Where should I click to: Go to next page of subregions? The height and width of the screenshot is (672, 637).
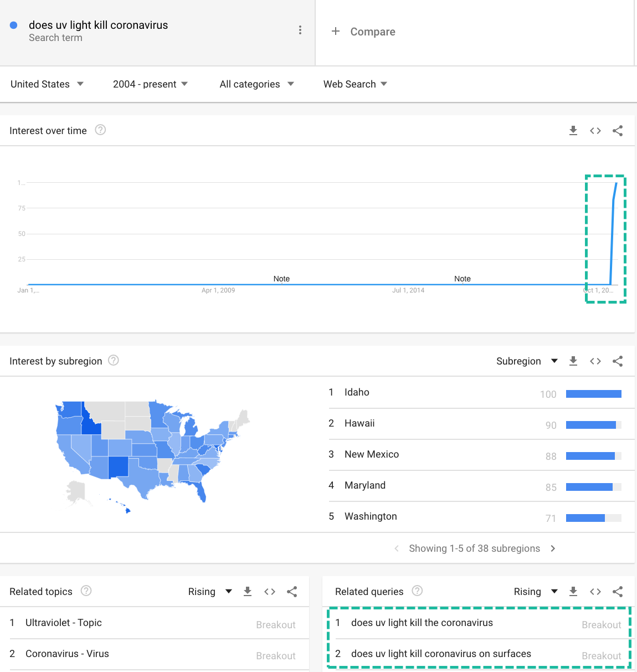[553, 548]
